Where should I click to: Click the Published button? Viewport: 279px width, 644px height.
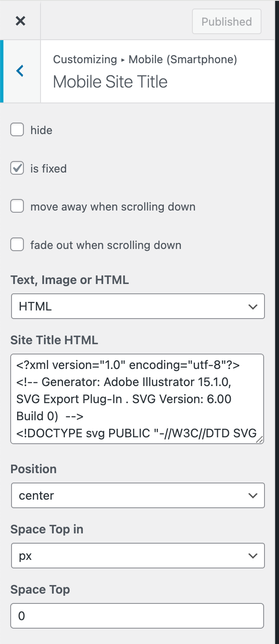coord(227,22)
